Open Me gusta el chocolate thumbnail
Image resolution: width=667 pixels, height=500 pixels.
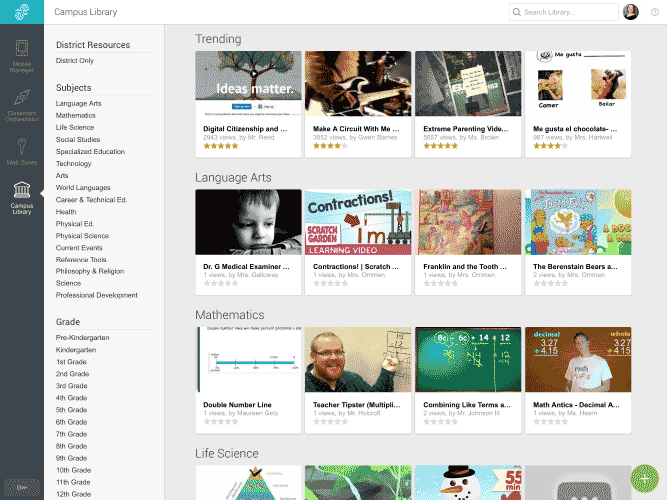point(578,83)
